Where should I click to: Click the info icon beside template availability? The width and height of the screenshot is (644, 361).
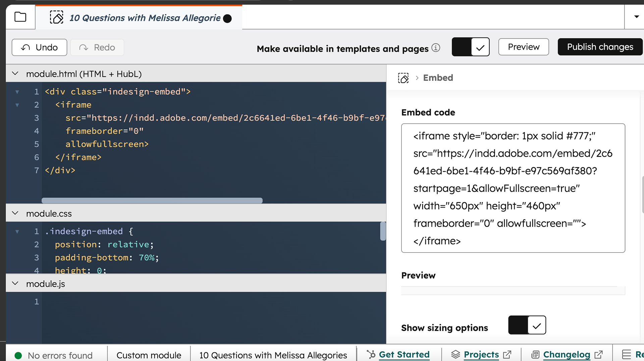click(x=436, y=48)
